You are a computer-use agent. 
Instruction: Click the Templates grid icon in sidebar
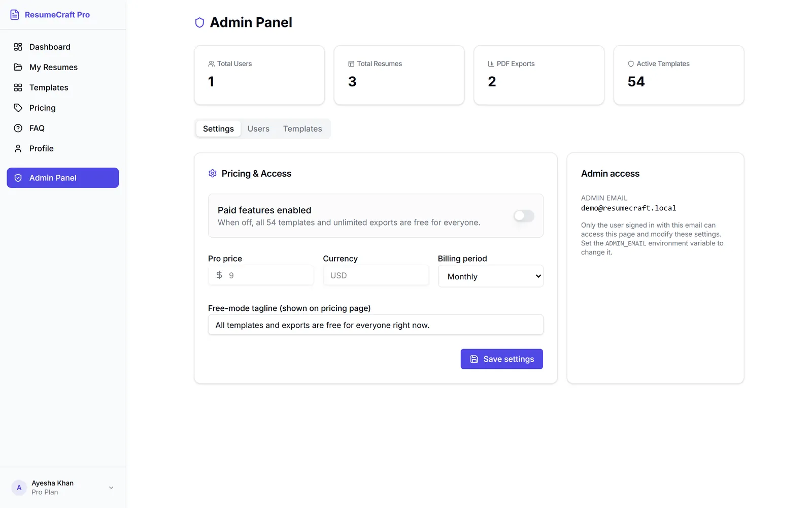pos(18,87)
